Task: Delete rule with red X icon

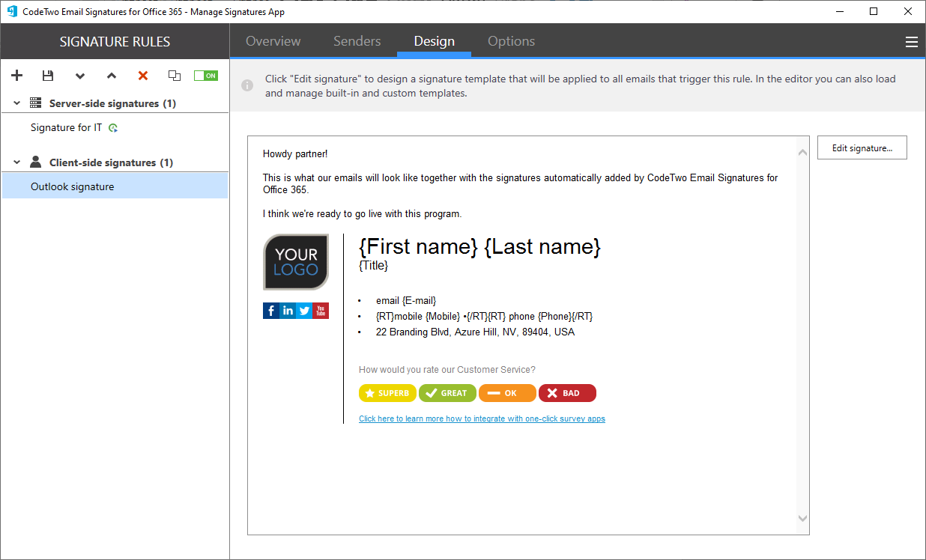Action: tap(143, 76)
